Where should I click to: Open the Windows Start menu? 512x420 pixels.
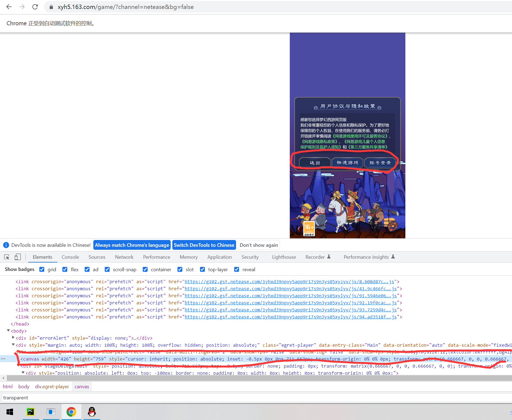click(x=10, y=412)
